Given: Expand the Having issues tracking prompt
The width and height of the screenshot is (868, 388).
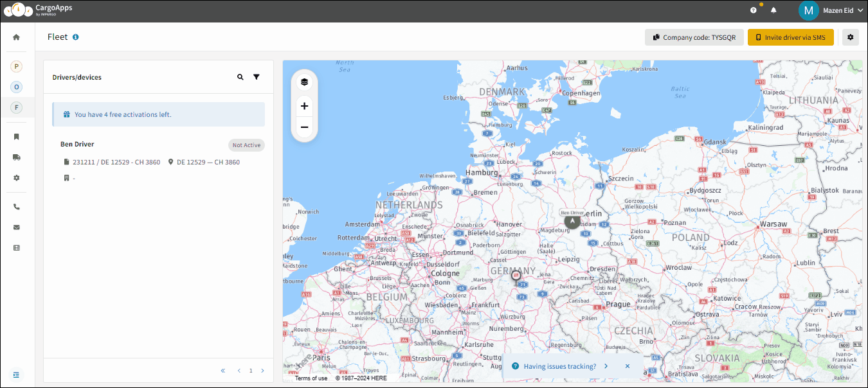Looking at the screenshot, I should [606, 366].
